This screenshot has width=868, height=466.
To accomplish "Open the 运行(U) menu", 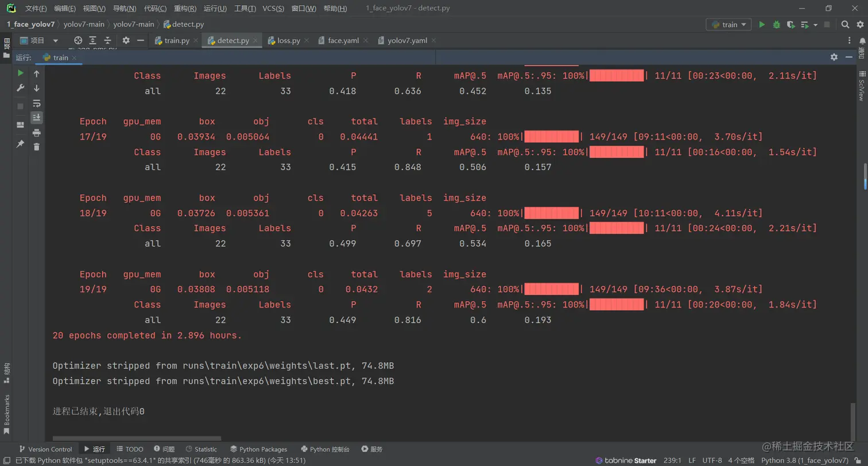I will click(215, 9).
